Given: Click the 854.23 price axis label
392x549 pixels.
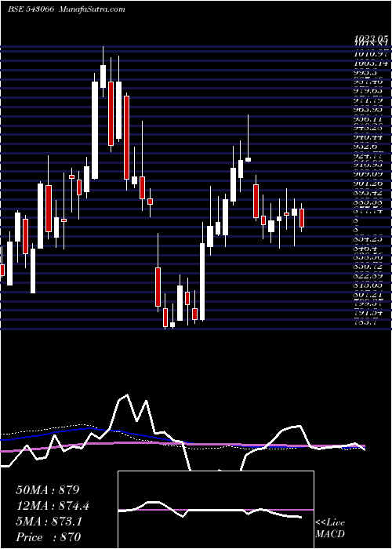Looking at the screenshot, I should (x=368, y=238).
